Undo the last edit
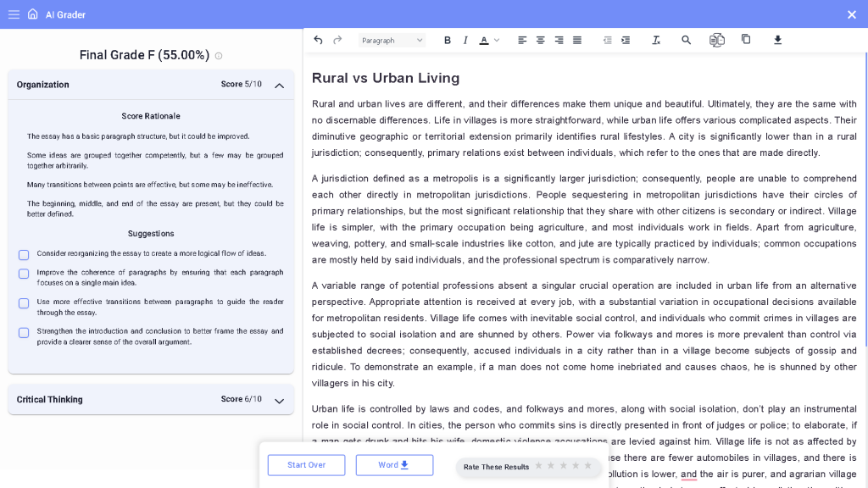This screenshot has width=868, height=488. [x=318, y=40]
